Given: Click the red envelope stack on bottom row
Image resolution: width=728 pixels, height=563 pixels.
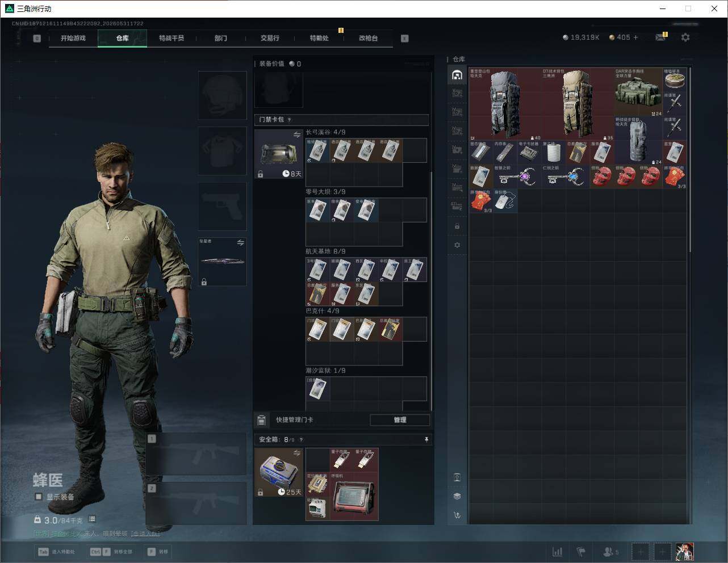Looking at the screenshot, I should pos(481,201).
